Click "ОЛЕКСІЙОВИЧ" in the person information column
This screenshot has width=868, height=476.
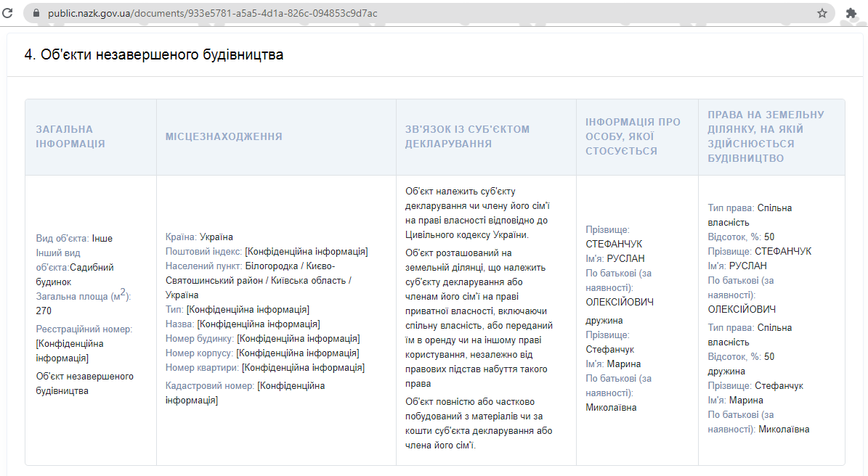coord(620,302)
